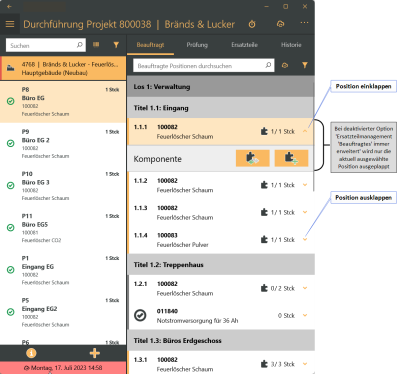This screenshot has height=374, width=400.
Task: Click the filter icon for Beauftragte Positionen
Action: pyautogui.click(x=305, y=65)
